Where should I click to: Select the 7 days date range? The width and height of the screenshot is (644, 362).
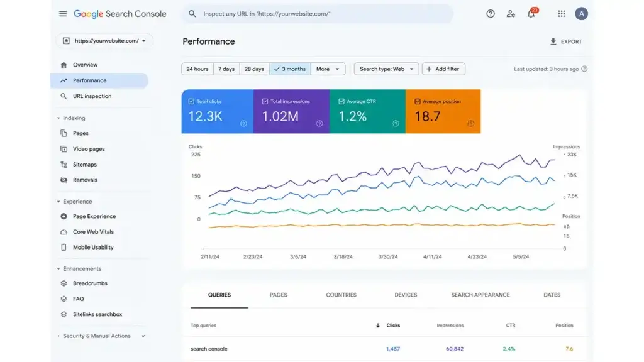click(226, 69)
